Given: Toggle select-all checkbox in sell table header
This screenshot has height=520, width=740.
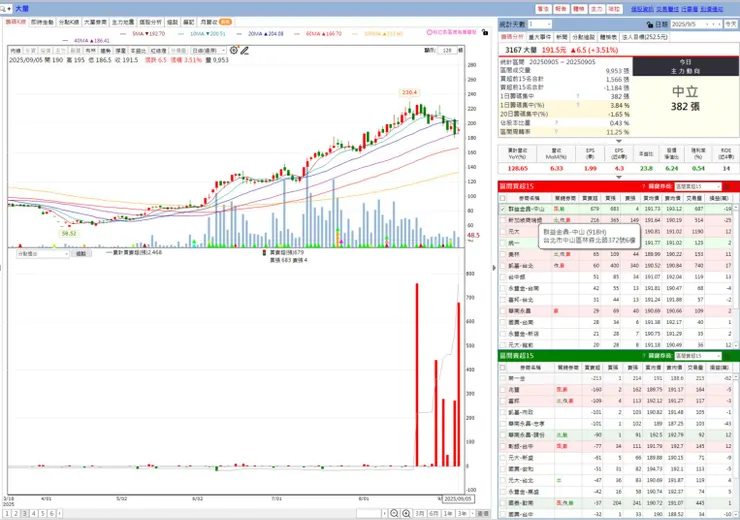Looking at the screenshot, I should (x=503, y=368).
